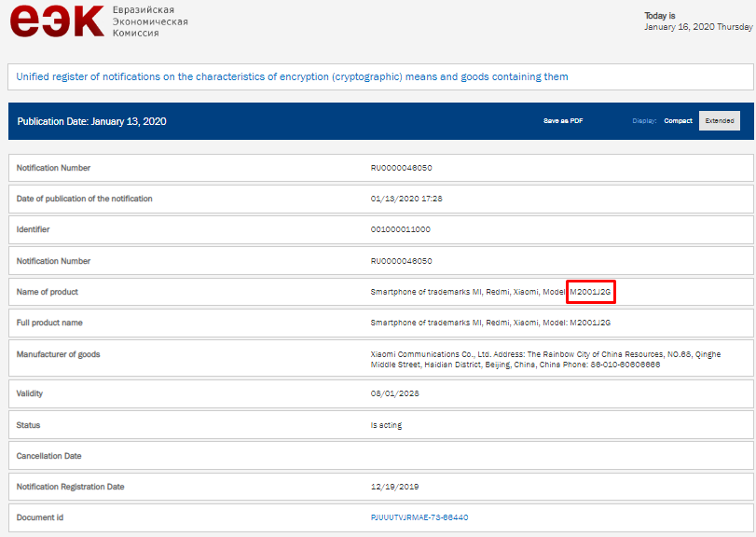Click Save as PDF

tap(563, 121)
